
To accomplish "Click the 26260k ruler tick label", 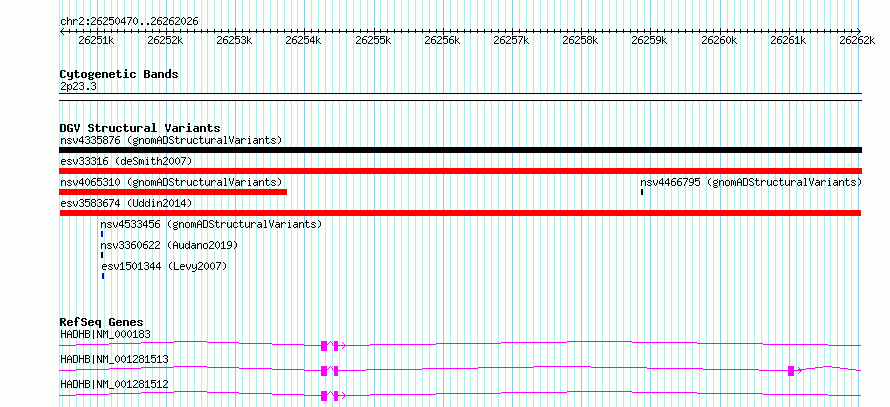I will tap(719, 40).
